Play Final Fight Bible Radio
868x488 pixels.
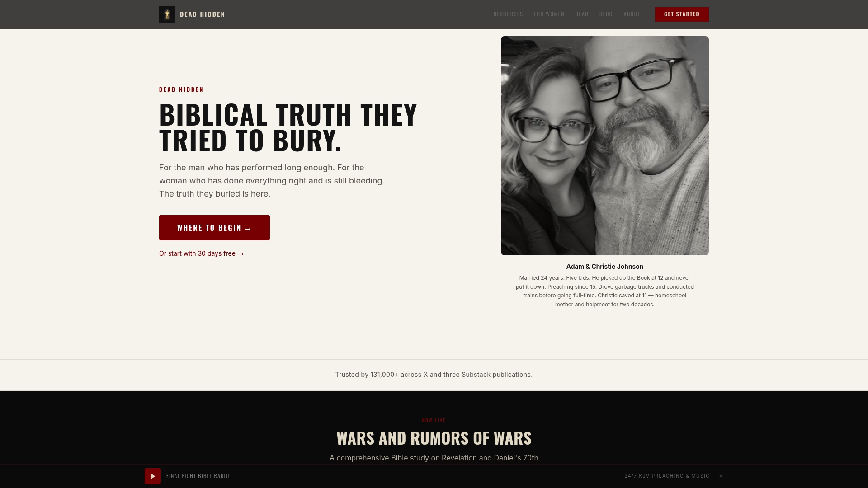click(x=153, y=476)
